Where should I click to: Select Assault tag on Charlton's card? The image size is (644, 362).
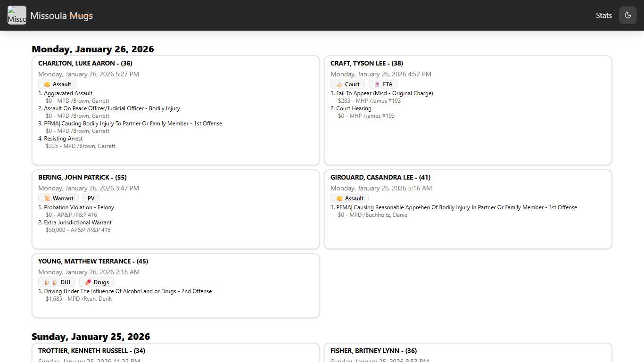tap(57, 84)
